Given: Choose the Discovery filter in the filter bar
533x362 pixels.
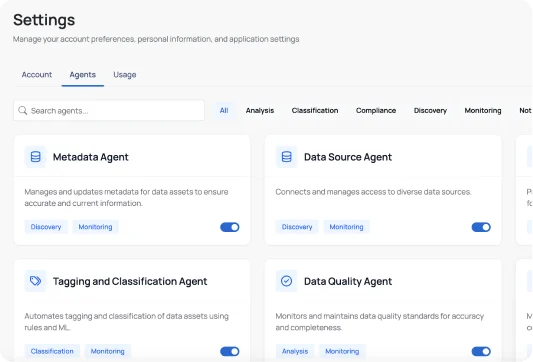Looking at the screenshot, I should (430, 110).
